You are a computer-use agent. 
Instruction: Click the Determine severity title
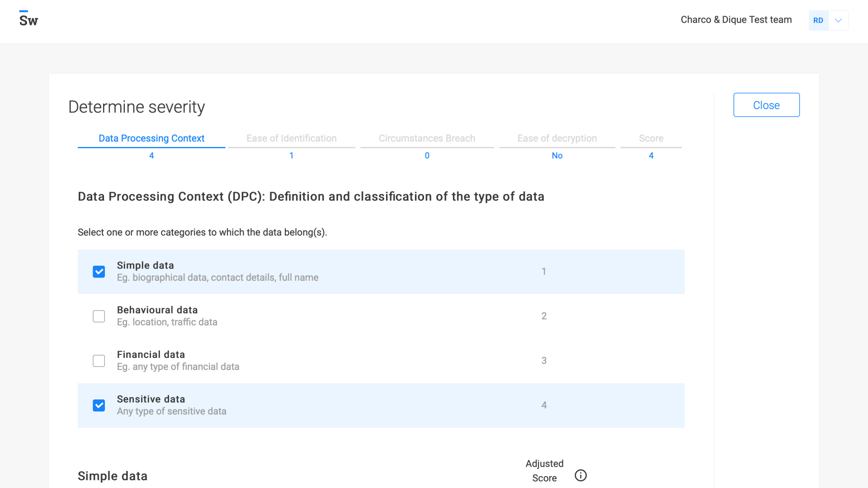click(x=137, y=107)
